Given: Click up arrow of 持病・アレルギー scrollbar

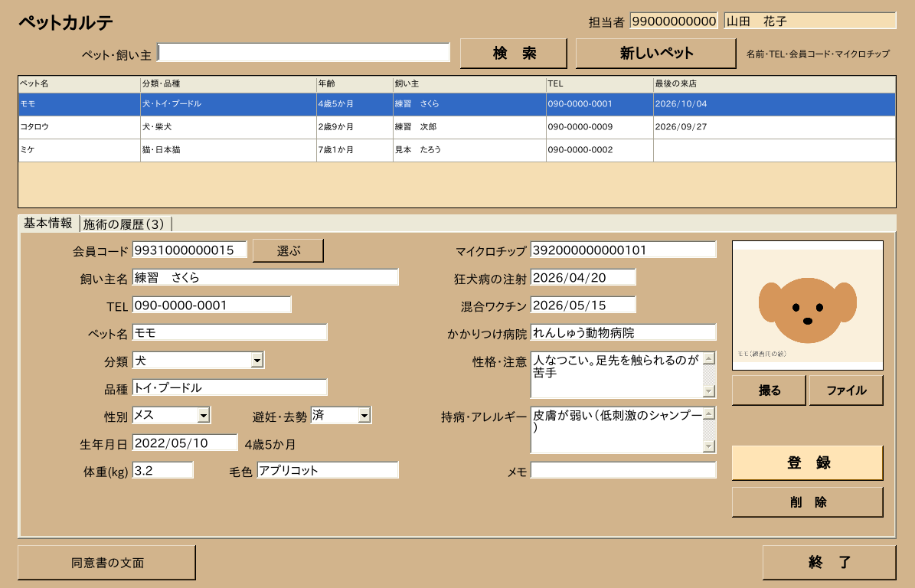Looking at the screenshot, I should (x=709, y=413).
